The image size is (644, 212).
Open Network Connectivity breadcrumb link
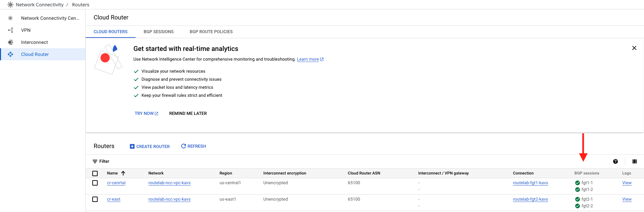click(x=40, y=5)
